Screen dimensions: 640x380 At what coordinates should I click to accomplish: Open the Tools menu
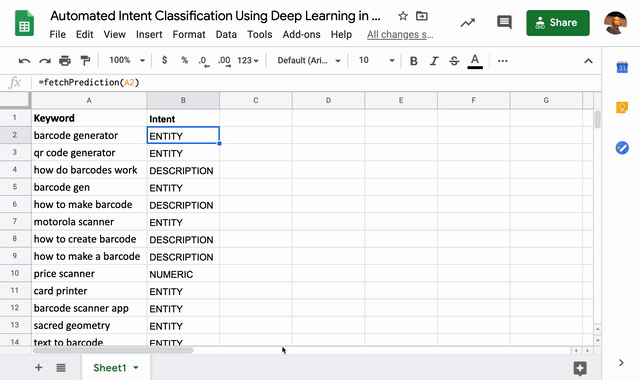click(260, 35)
